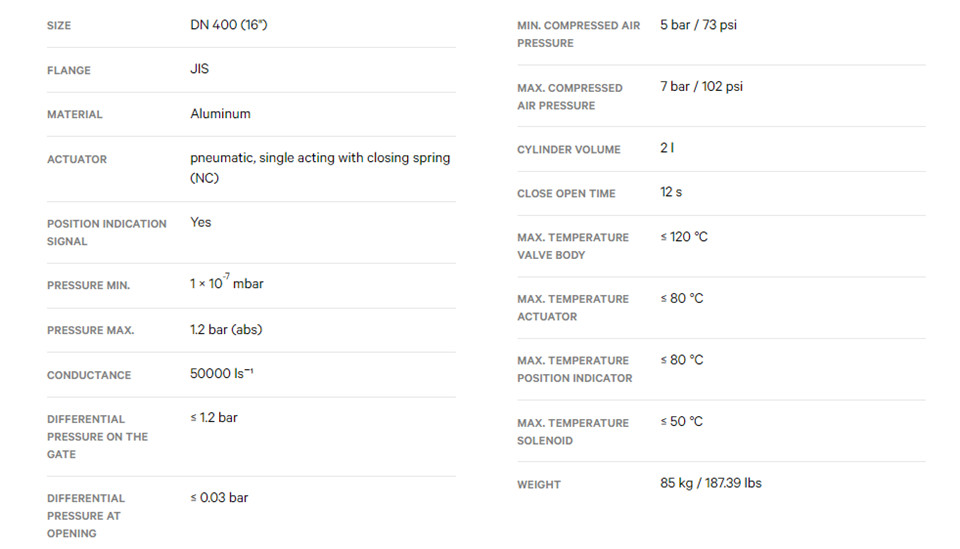The width and height of the screenshot is (960, 549).
Task: Click the DIFFERENTIAL PRESSURE ON THE GATE label
Action: pyautogui.click(x=97, y=437)
